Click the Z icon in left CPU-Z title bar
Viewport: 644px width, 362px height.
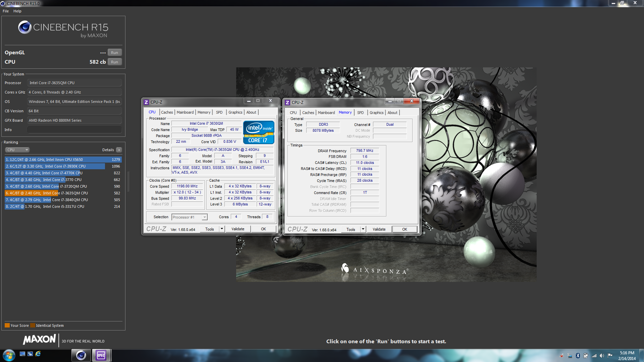146,102
